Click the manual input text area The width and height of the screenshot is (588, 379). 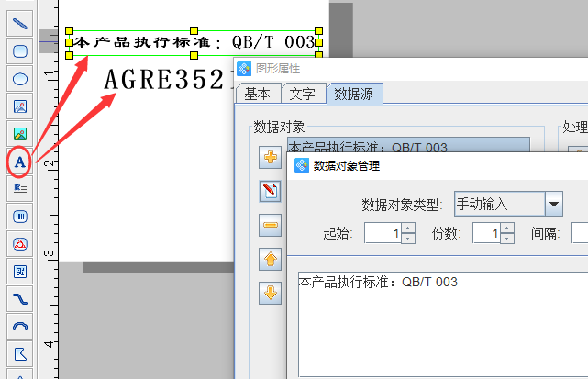click(x=440, y=321)
